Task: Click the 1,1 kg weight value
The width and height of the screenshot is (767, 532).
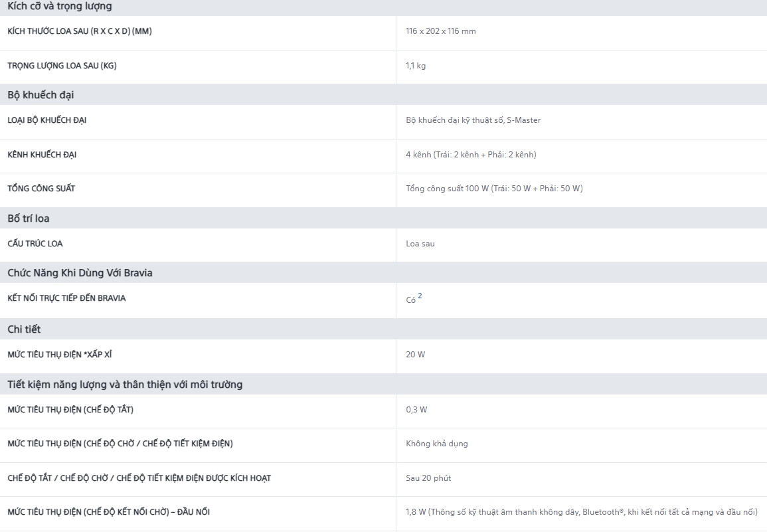Action: click(416, 66)
